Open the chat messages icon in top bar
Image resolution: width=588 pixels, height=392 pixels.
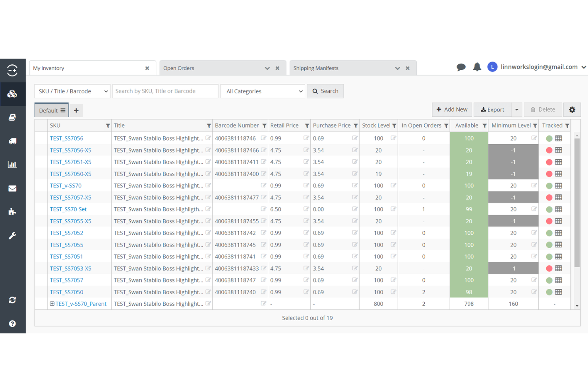[x=461, y=67]
